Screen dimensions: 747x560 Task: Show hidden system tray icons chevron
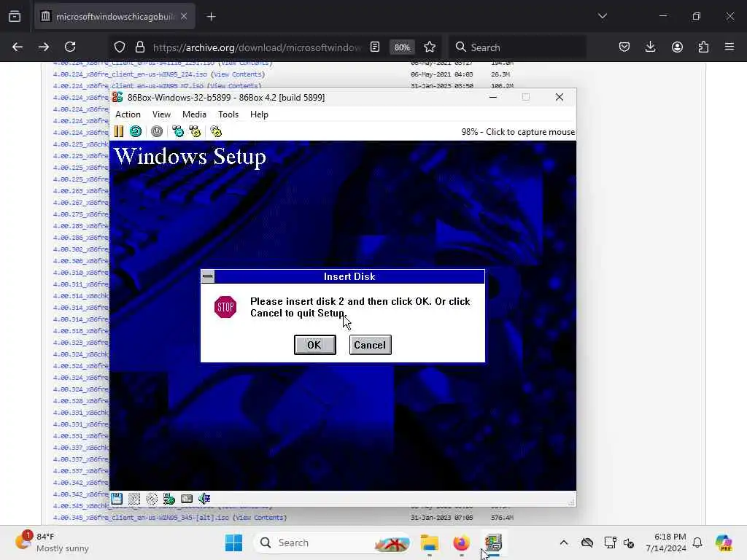(x=564, y=542)
